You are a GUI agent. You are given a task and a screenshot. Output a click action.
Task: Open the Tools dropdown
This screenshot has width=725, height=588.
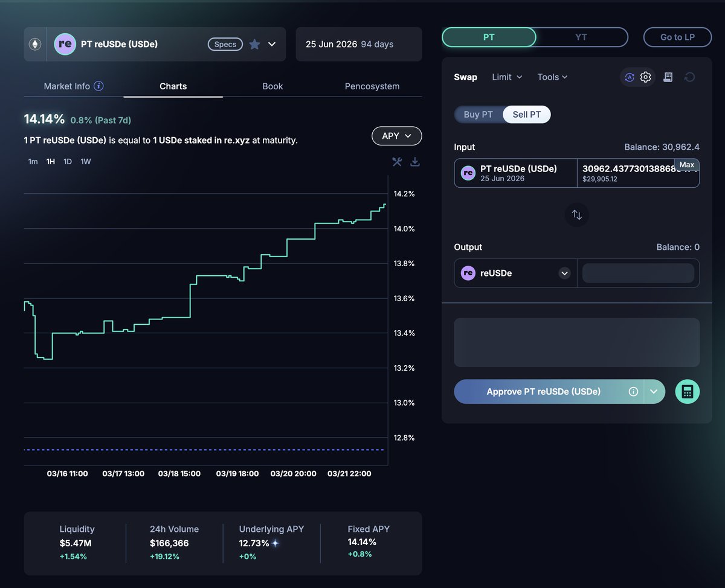tap(552, 77)
